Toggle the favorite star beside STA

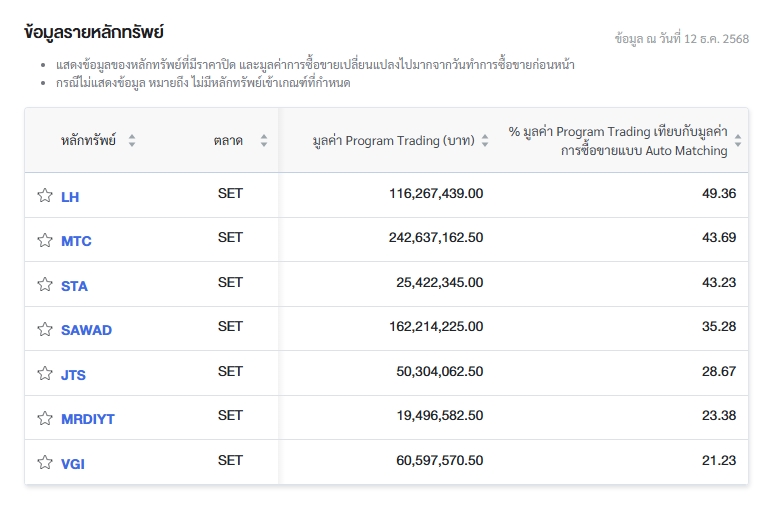44,285
